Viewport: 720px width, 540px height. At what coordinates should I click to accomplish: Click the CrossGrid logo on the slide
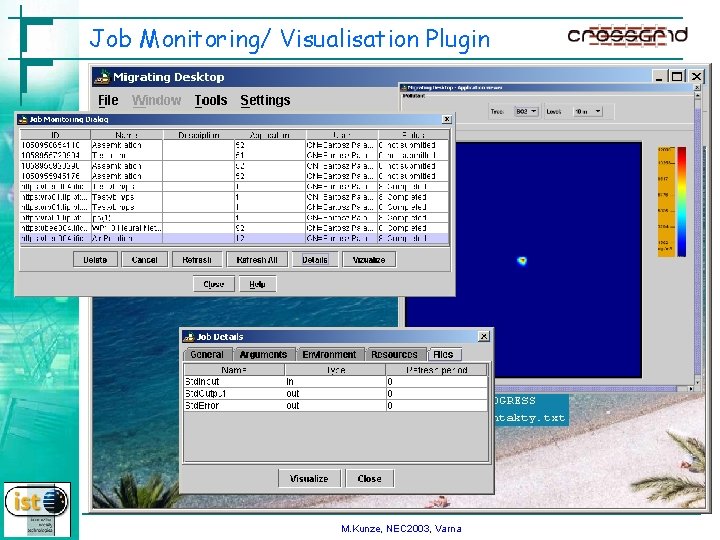[627, 35]
